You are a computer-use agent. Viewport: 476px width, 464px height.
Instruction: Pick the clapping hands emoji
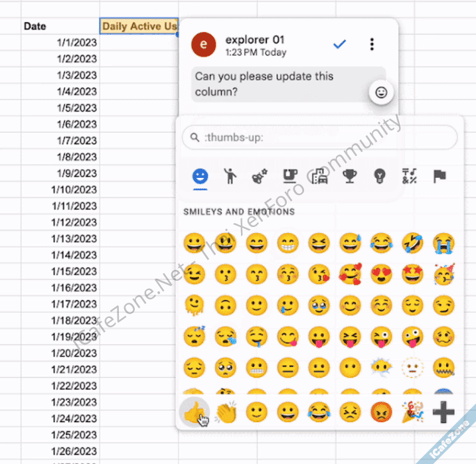[226, 412]
